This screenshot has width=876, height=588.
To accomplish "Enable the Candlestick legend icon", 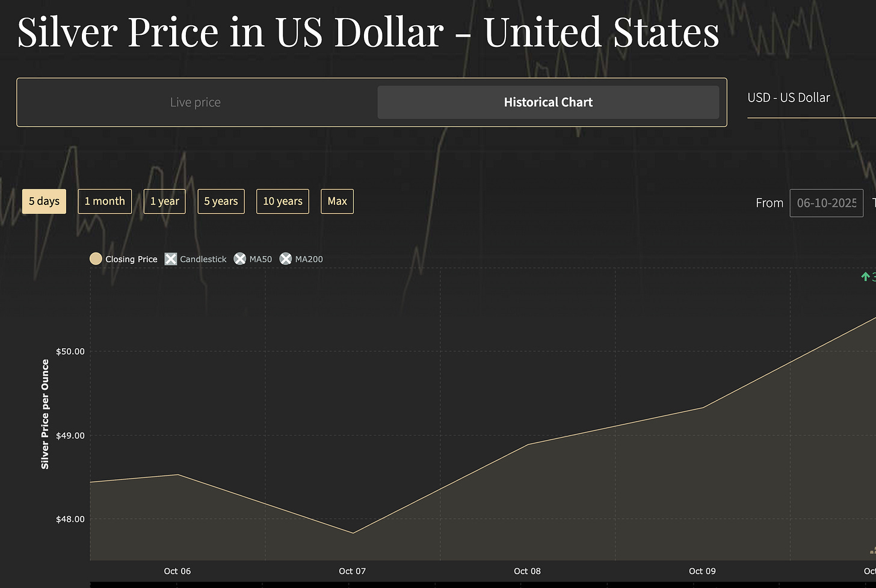I will [171, 259].
